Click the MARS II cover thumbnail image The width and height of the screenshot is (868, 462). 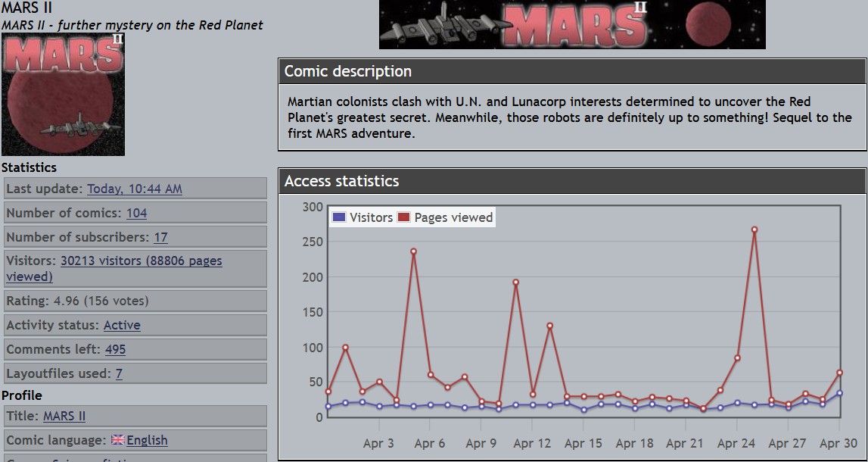63,95
